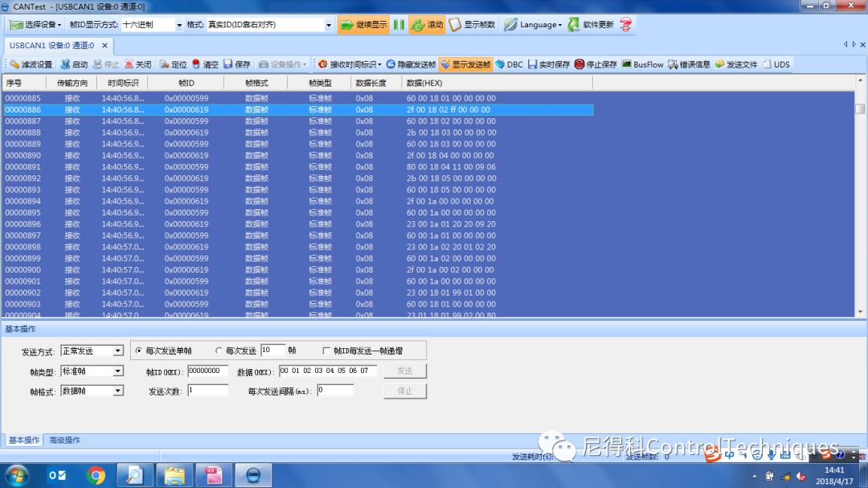Click the 发送次数 input field
The height and width of the screenshot is (488, 868).
pyautogui.click(x=207, y=391)
